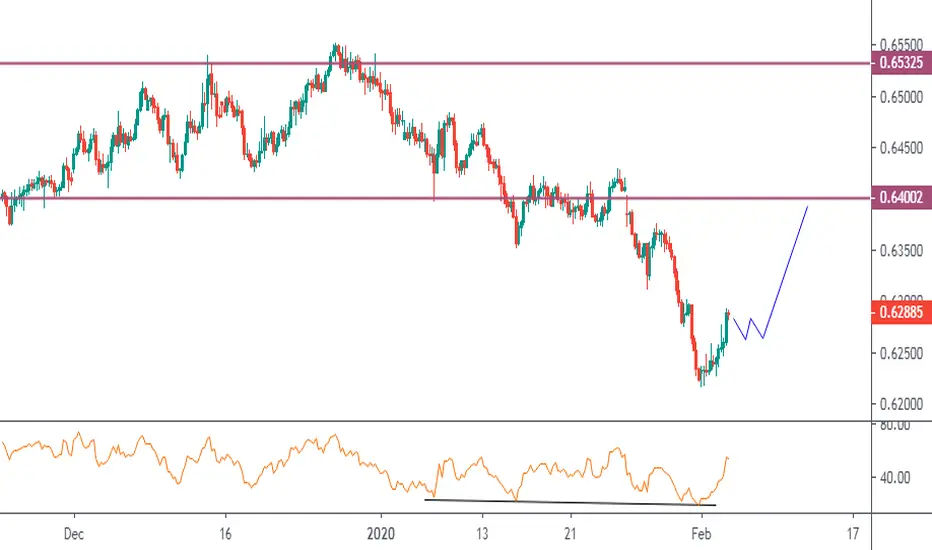Click the 0.62500 price axis value
This screenshot has width=932, height=550.
click(x=901, y=353)
